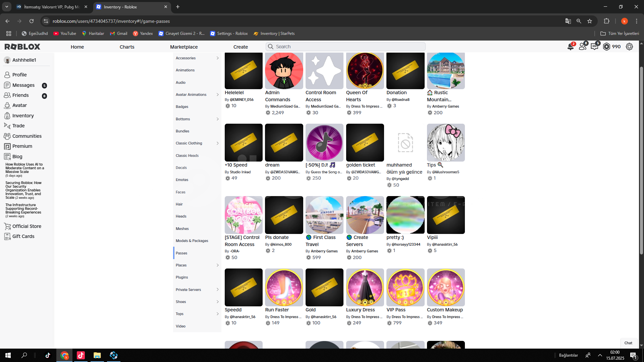The height and width of the screenshot is (362, 644).
Task: Click the Roblox logo
Action: 22,47
